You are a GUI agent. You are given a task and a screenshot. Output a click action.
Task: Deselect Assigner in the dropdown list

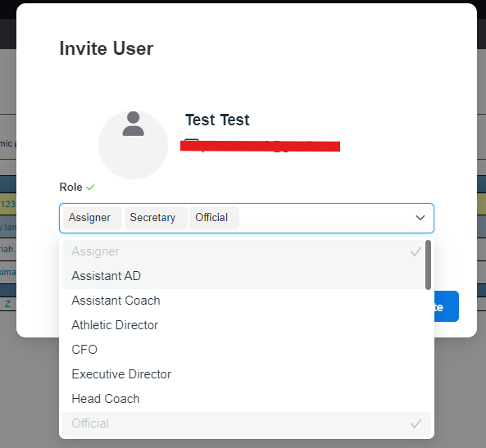[x=247, y=251]
